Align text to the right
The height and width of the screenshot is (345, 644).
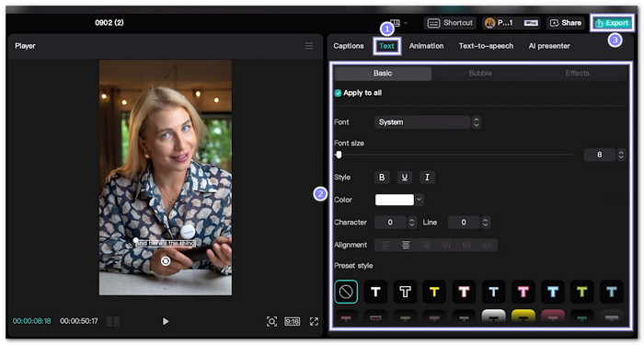426,246
